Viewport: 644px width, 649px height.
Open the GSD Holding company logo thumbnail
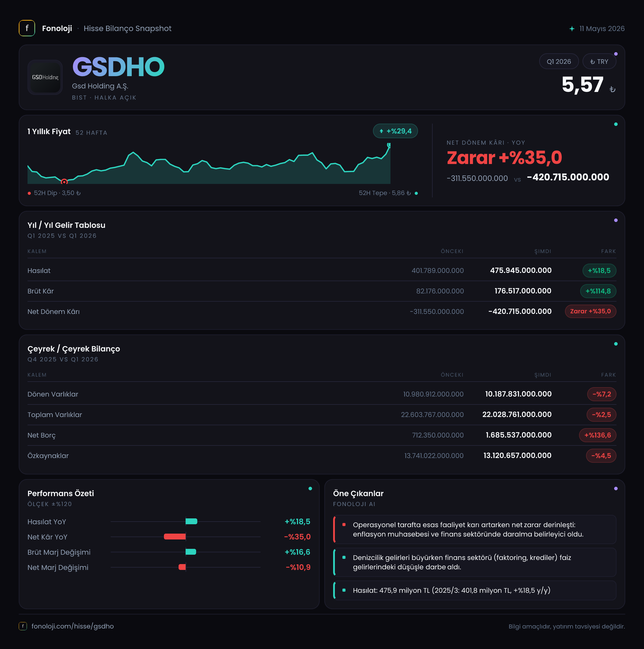click(x=45, y=77)
